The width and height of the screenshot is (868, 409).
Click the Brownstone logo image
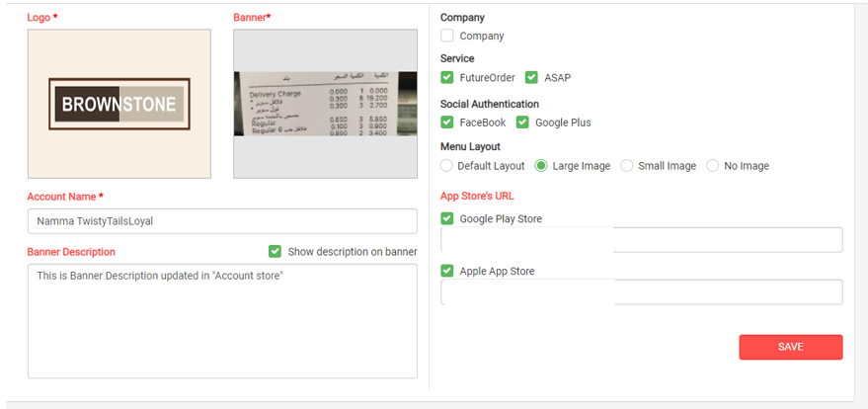(119, 104)
